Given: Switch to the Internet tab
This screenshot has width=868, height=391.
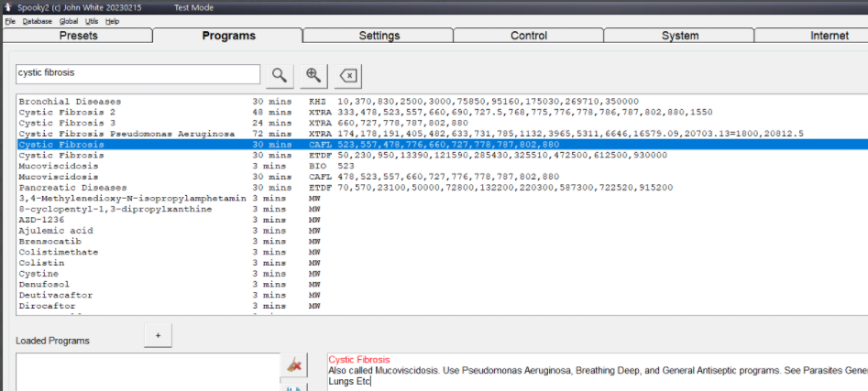Looking at the screenshot, I should pyautogui.click(x=828, y=36).
